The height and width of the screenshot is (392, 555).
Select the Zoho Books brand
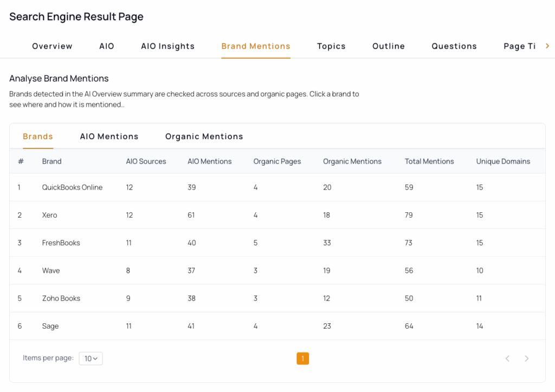[61, 298]
